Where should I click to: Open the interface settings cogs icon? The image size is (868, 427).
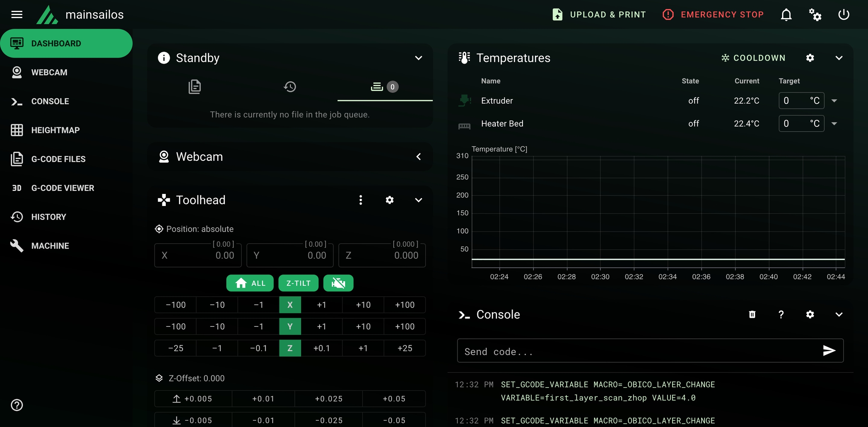pyautogui.click(x=815, y=15)
